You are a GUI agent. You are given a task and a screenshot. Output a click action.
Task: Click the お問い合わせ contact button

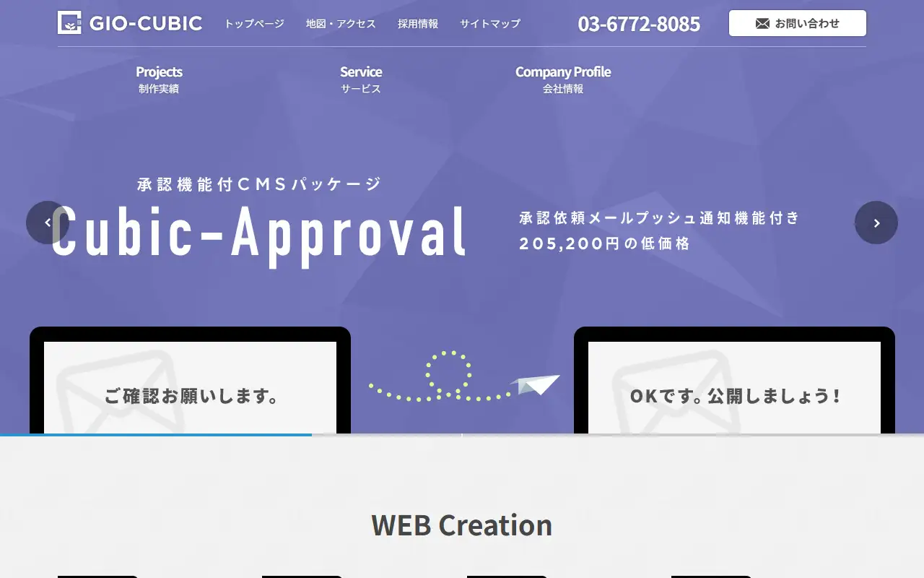[798, 23]
